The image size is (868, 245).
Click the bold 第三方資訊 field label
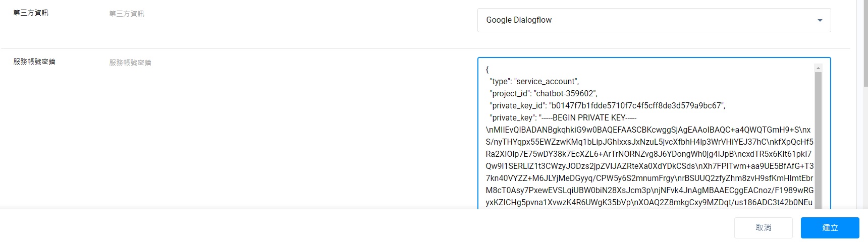click(x=31, y=13)
